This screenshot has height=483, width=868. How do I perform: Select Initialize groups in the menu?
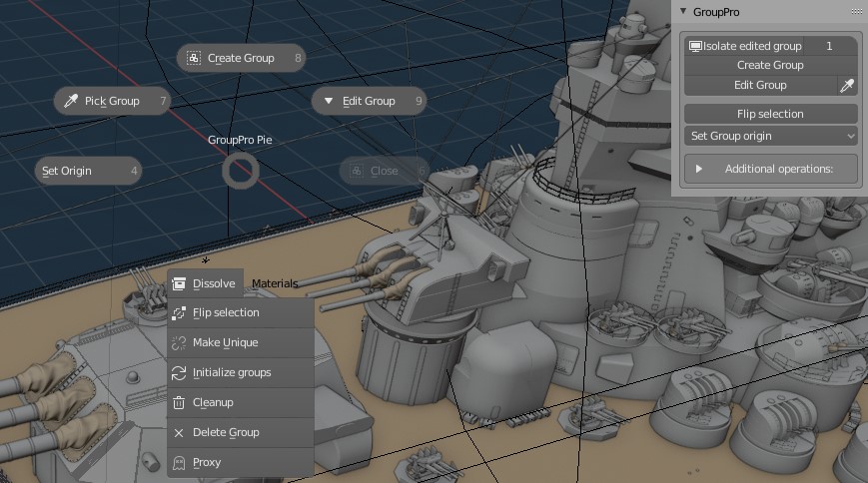241,373
